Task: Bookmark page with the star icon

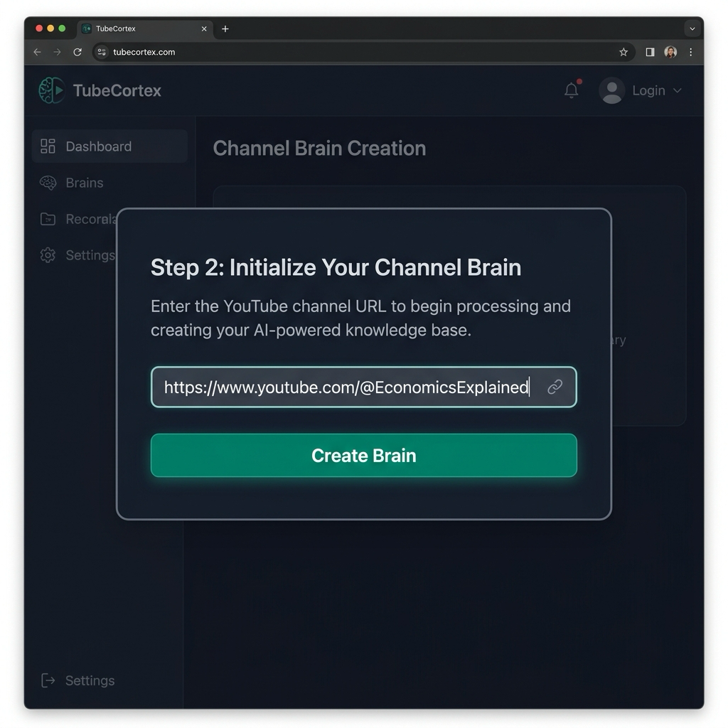Action: click(623, 52)
